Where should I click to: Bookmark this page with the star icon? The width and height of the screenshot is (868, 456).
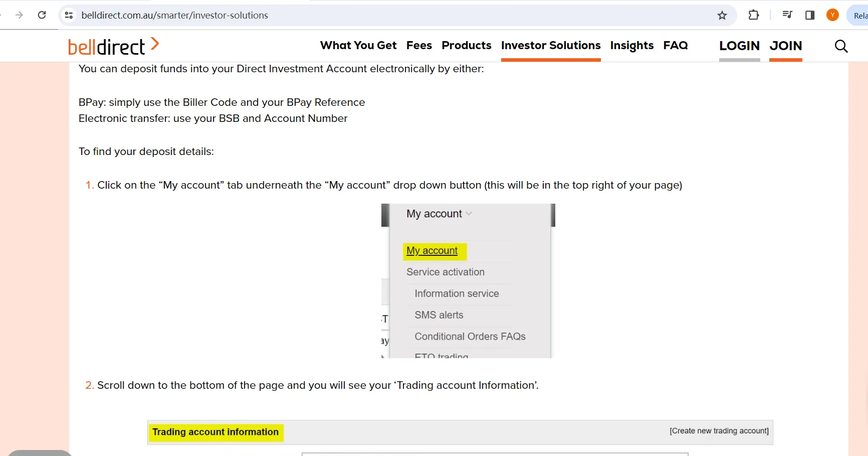(722, 15)
